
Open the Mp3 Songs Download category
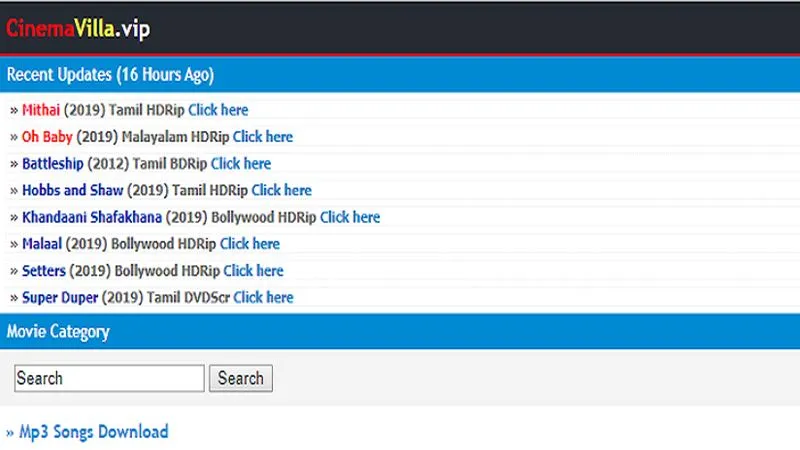(x=94, y=432)
